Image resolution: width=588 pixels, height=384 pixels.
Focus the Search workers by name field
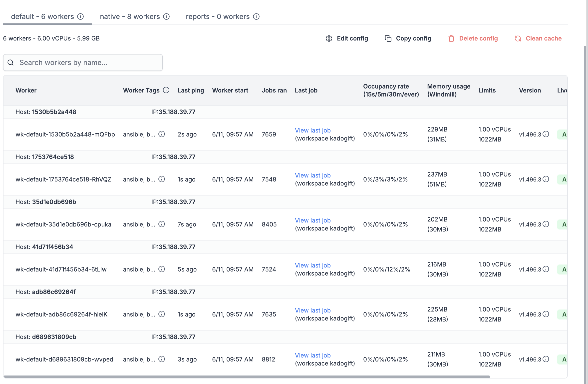[83, 62]
